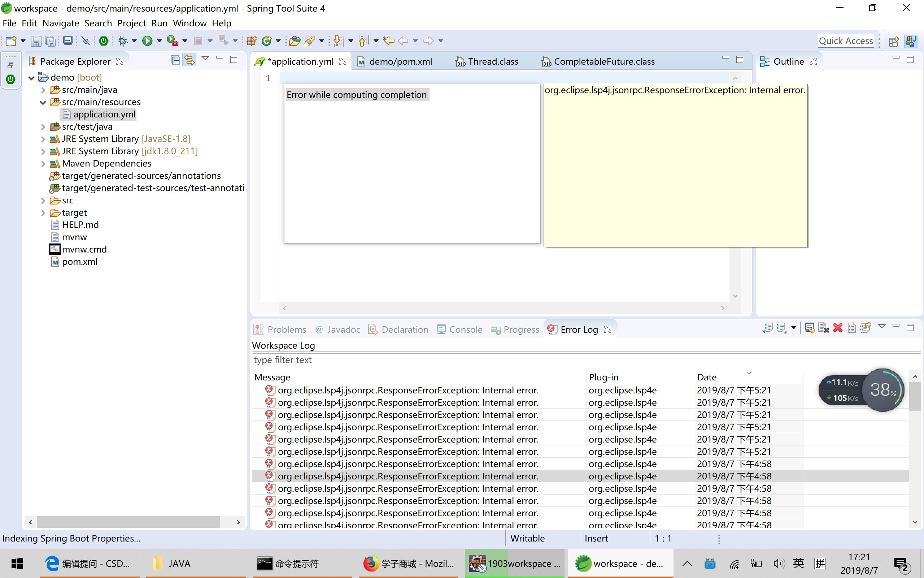Select the Java perspective icon
Image resolution: width=924 pixels, height=578 pixels.
[x=911, y=41]
